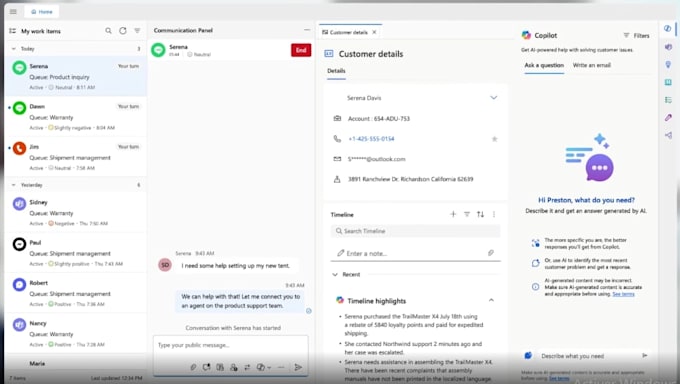Open timeline more options menu
This screenshot has height=384, width=680.
point(494,214)
